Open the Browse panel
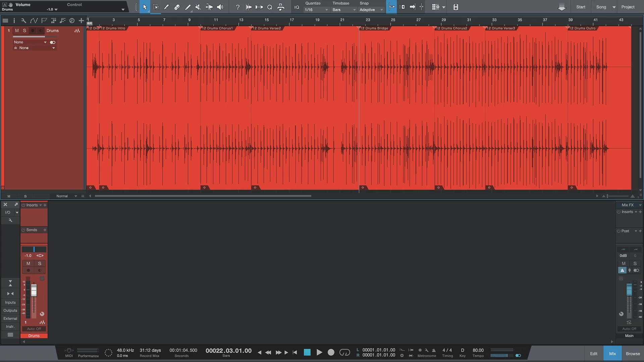The image size is (644, 362). coord(633,354)
